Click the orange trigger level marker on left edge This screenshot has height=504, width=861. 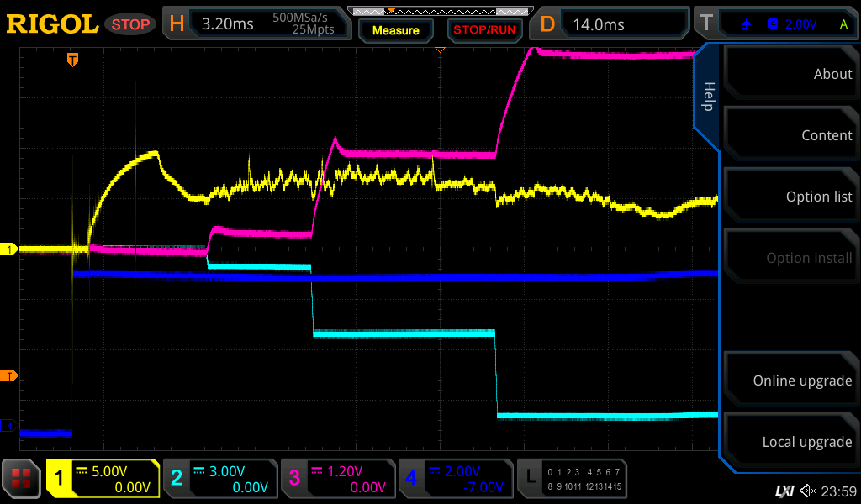click(10, 375)
